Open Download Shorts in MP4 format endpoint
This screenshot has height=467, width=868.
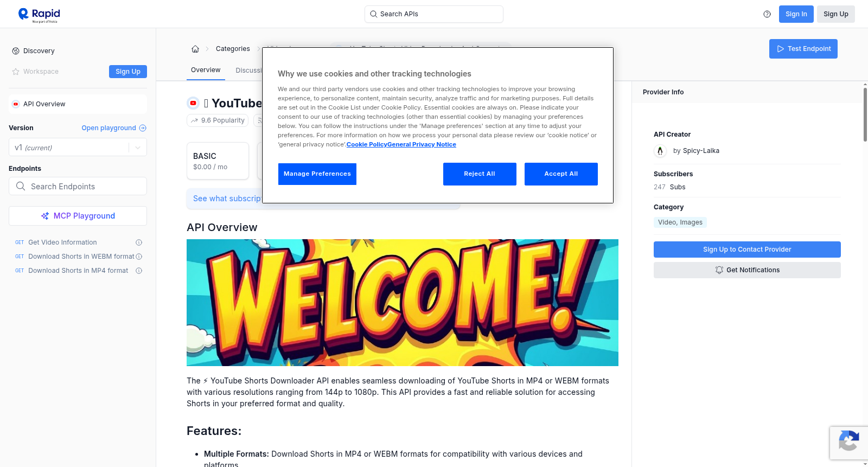[x=78, y=271]
